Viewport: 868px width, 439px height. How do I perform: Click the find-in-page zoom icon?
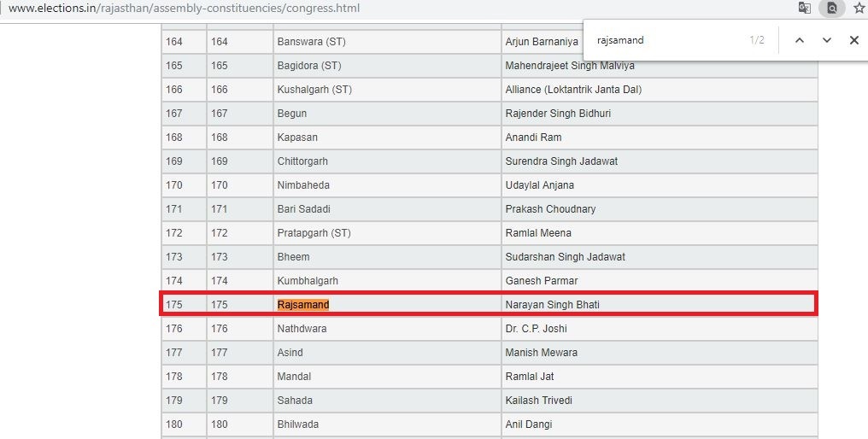click(x=831, y=9)
